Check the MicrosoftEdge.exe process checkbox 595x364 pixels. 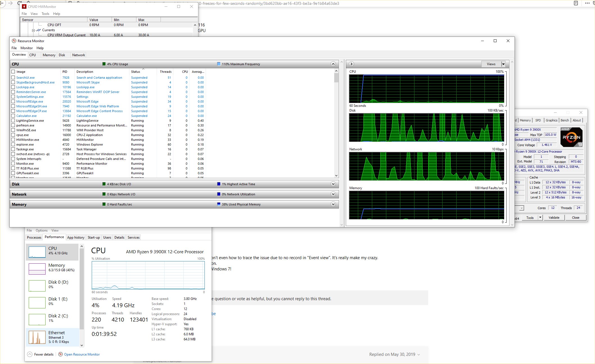13,101
